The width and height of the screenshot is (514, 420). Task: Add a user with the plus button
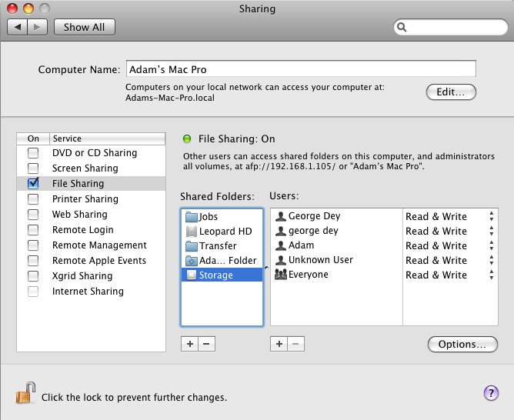[279, 344]
